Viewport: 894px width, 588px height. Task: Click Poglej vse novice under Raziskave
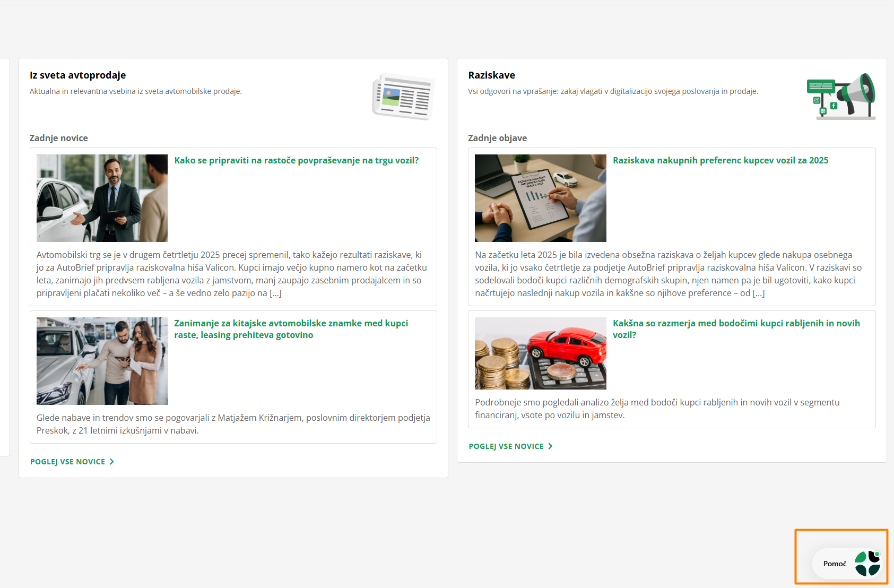click(506, 446)
